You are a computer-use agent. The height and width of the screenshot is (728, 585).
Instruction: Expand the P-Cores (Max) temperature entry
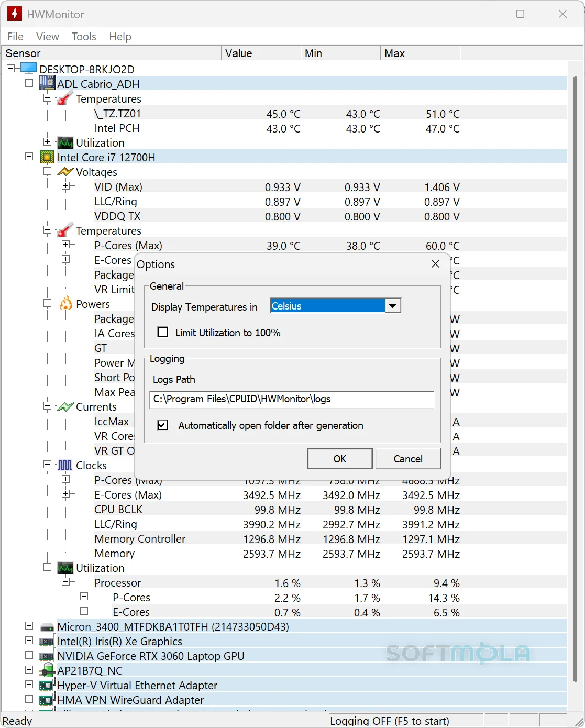[65, 245]
